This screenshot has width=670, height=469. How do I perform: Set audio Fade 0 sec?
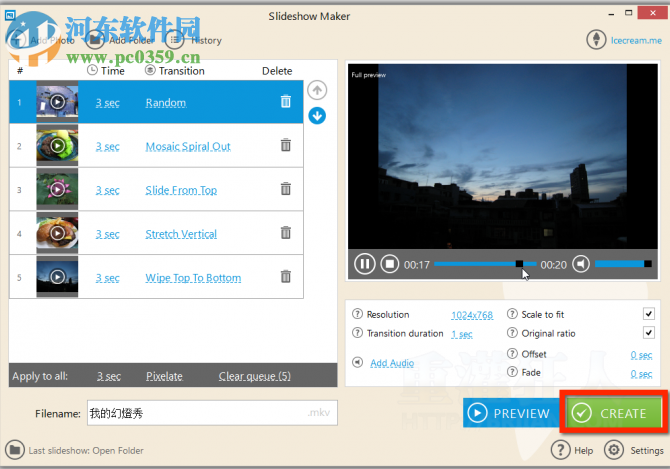point(641,374)
